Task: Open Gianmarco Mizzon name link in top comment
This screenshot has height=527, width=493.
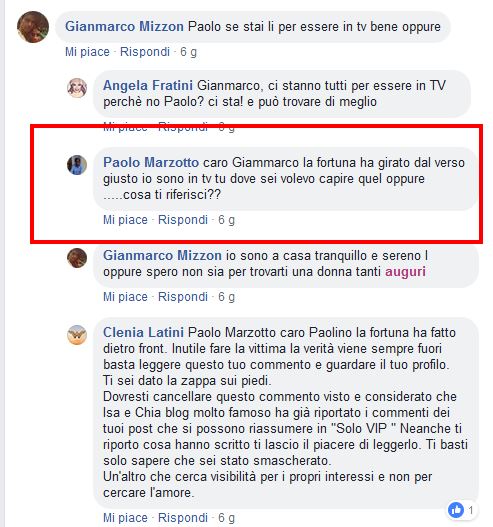Action: click(x=124, y=27)
